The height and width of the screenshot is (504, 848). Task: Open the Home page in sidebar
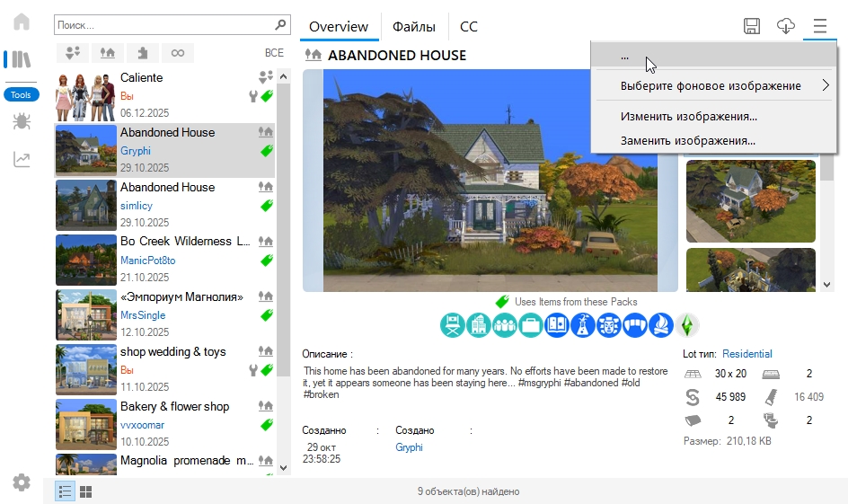(22, 22)
